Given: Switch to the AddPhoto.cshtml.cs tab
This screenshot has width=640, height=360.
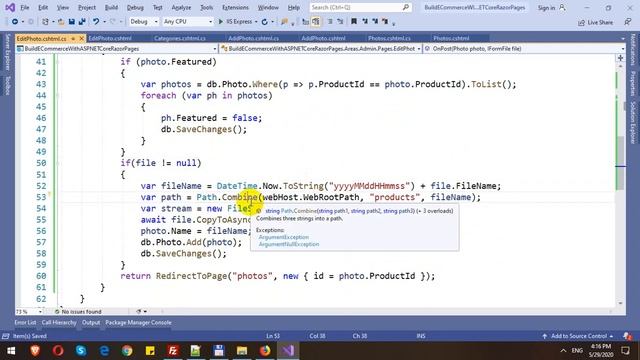Looking at the screenshot, I should pos(253,38).
